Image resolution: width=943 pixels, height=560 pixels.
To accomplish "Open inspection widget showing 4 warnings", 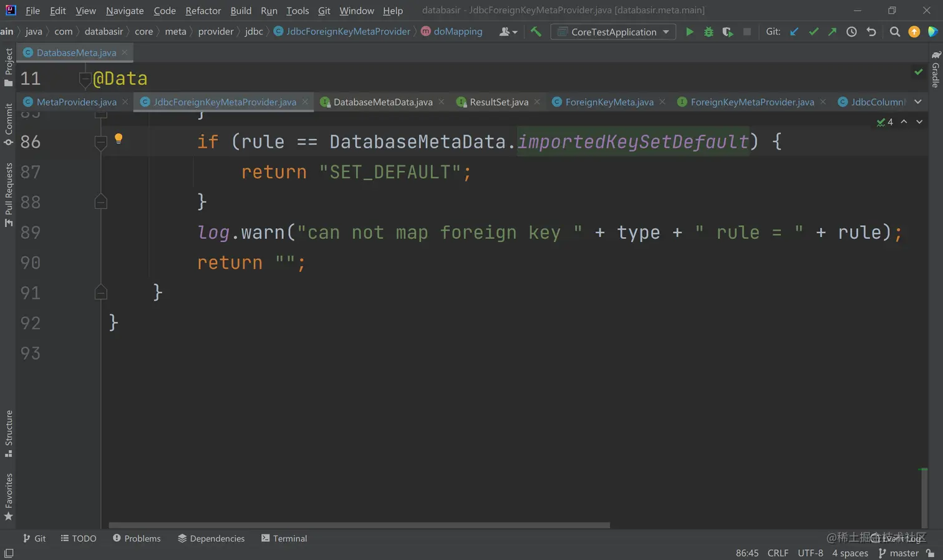I will (x=884, y=122).
